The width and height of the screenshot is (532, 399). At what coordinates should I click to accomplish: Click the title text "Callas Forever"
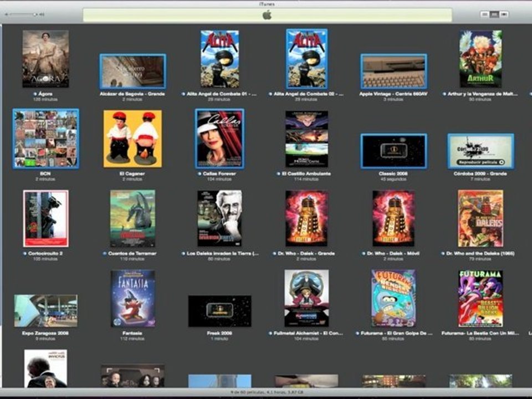click(x=219, y=173)
